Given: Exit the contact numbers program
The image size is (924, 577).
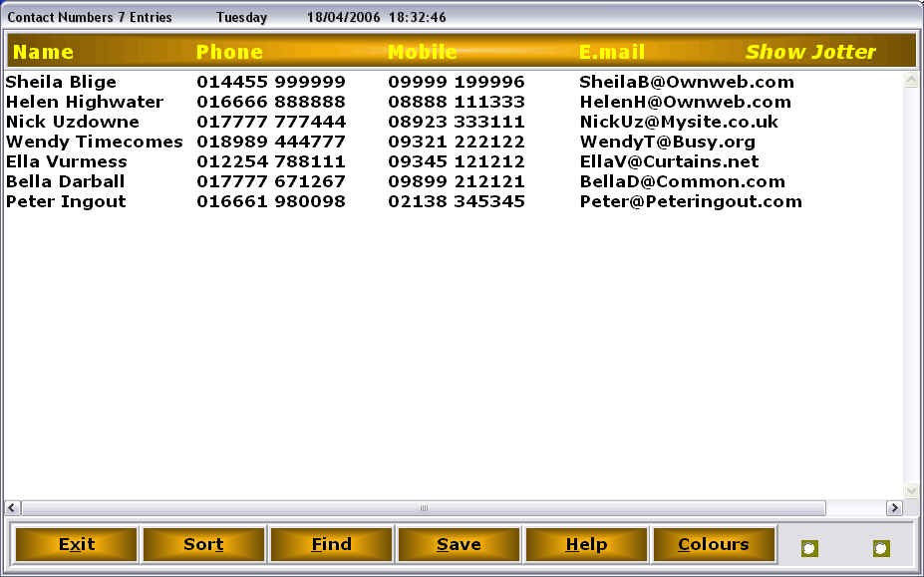Looking at the screenshot, I should click(77, 544).
